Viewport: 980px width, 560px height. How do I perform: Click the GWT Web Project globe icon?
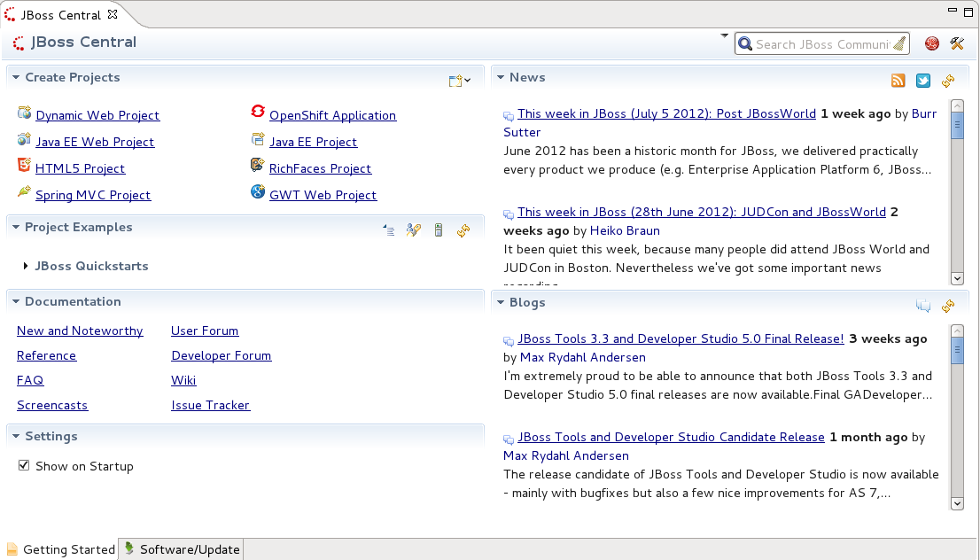pyautogui.click(x=258, y=191)
